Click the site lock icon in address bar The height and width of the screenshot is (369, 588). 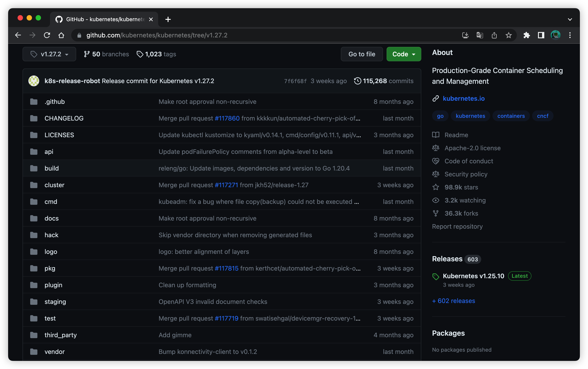click(x=79, y=35)
